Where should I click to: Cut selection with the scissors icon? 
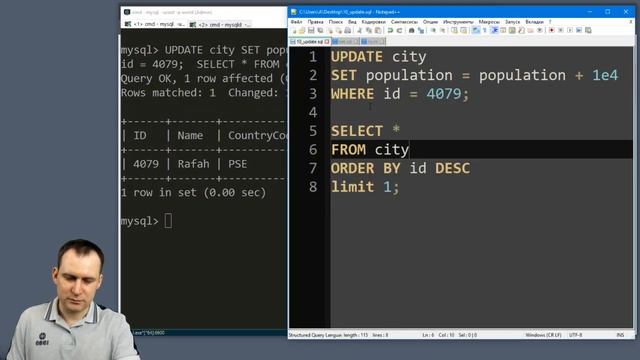(x=360, y=30)
